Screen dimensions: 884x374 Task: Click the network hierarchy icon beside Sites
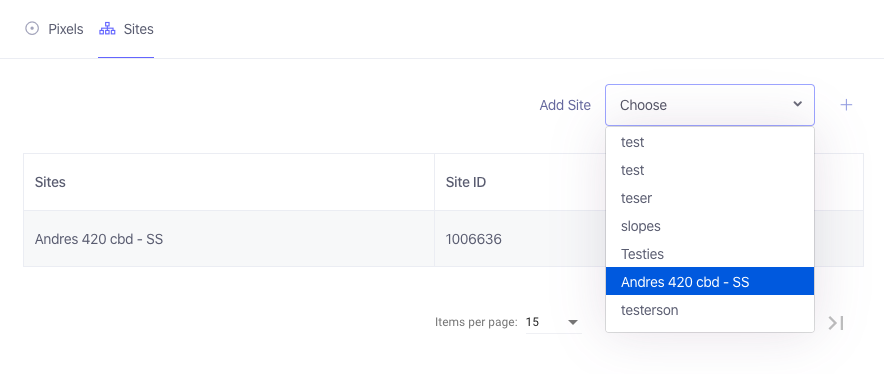(107, 29)
